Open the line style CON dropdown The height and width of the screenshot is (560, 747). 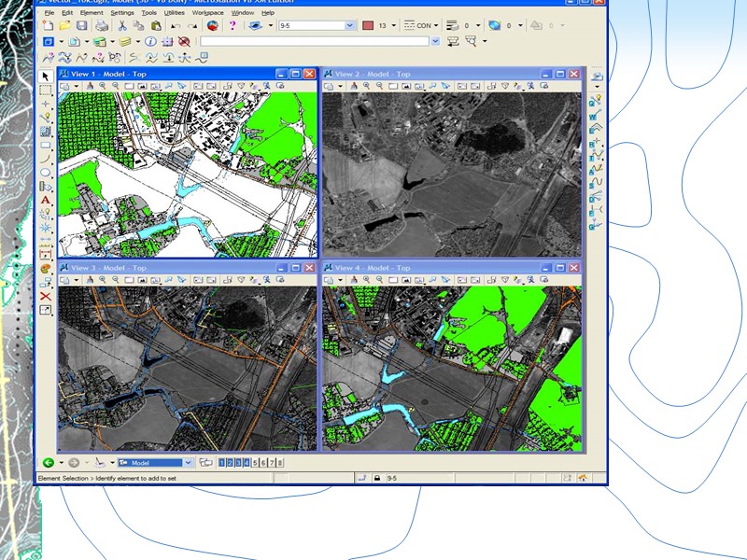pos(434,26)
